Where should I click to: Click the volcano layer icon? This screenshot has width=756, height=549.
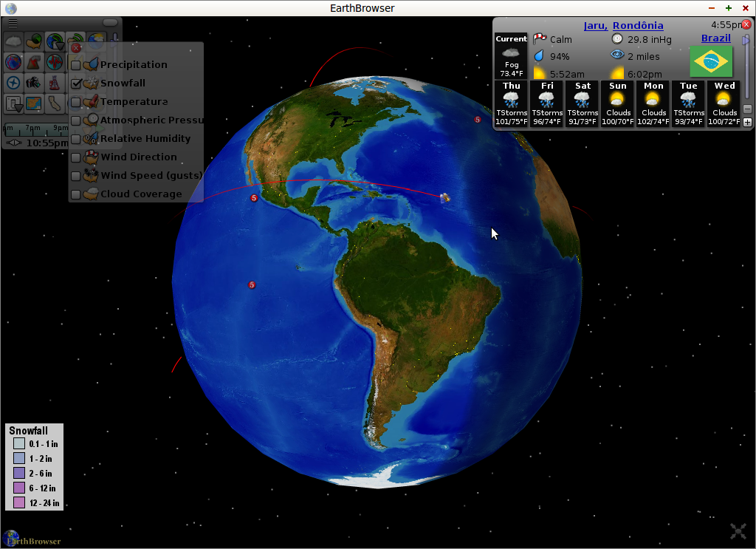(34, 62)
